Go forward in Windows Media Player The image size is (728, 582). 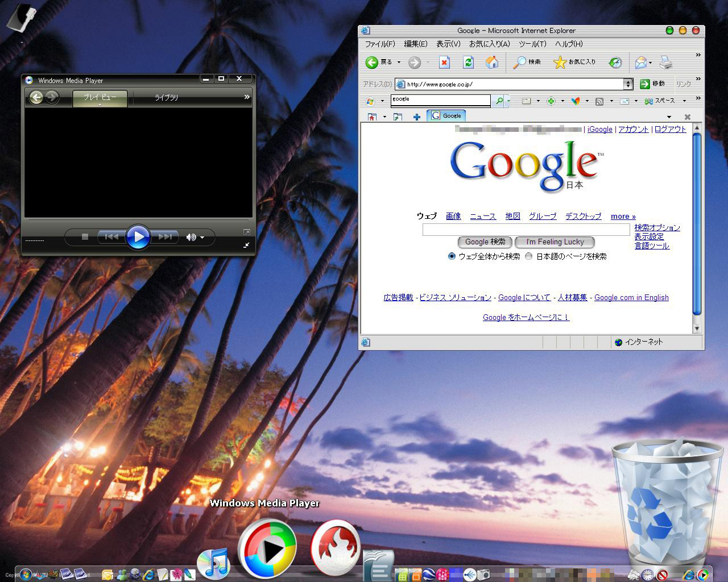coord(52,98)
